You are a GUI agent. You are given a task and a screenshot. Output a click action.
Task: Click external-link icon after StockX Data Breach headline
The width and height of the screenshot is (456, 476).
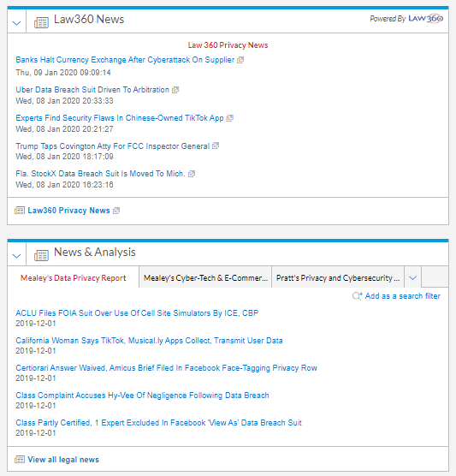tap(192, 174)
